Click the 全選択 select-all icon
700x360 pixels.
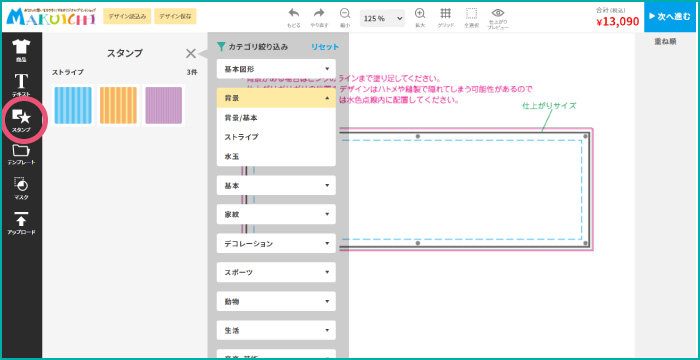[x=471, y=18]
